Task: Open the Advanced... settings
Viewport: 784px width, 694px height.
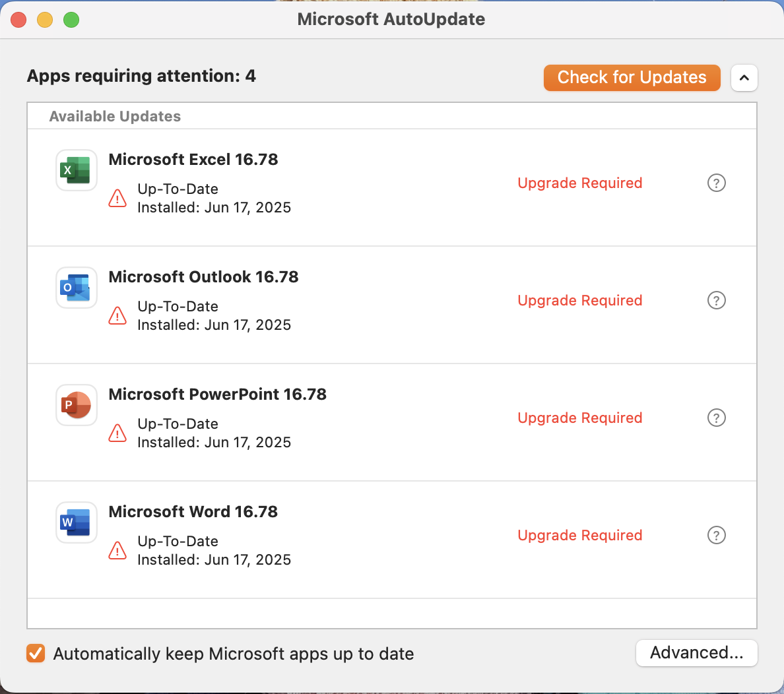Action: point(696,652)
